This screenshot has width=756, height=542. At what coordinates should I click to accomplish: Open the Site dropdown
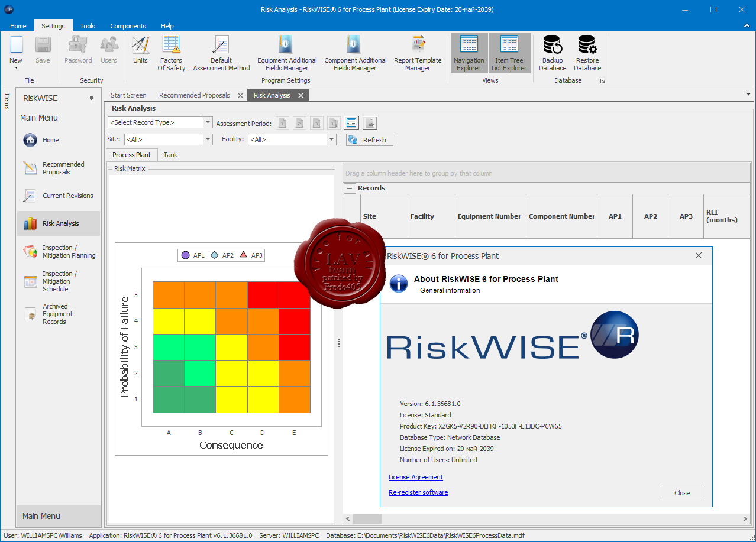(207, 139)
